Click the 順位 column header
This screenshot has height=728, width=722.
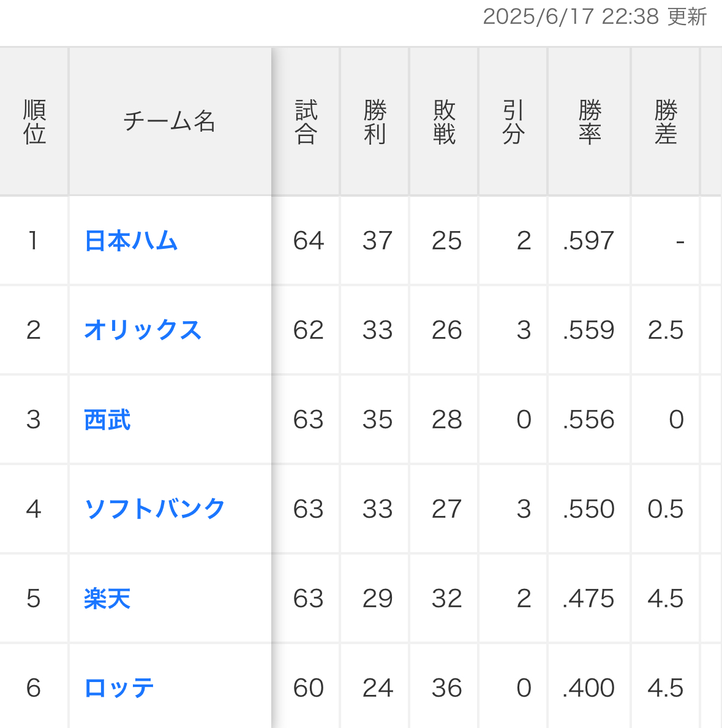(34, 122)
